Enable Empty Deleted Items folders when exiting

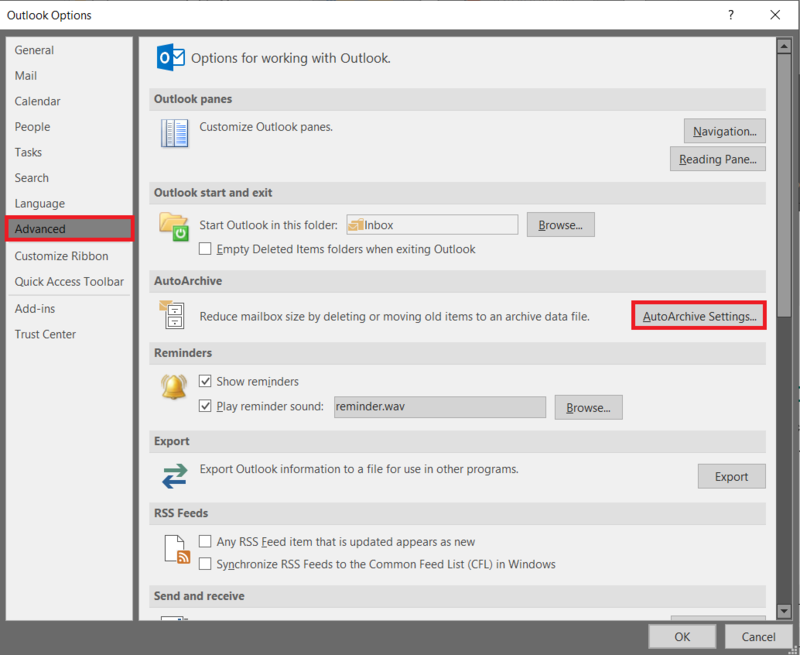pos(206,249)
